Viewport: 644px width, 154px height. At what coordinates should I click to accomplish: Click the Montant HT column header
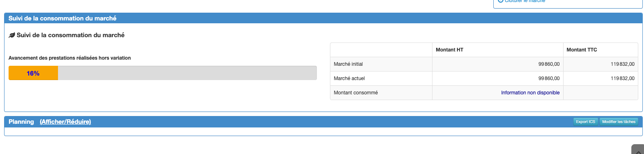coord(449,50)
